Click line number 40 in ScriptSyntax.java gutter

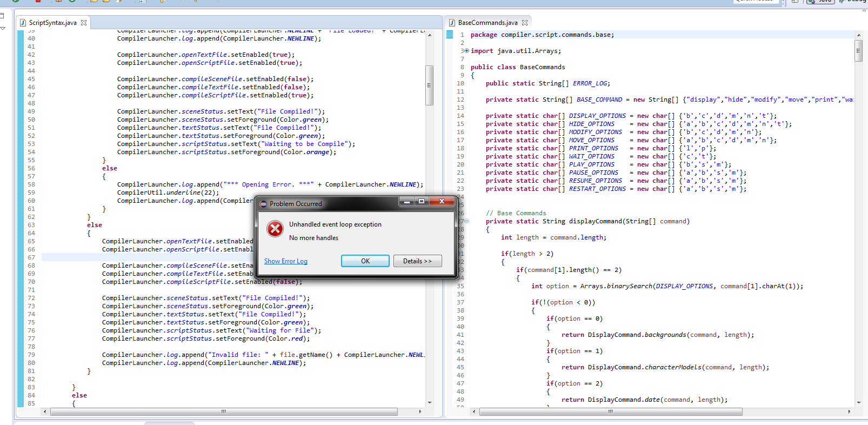pos(31,38)
